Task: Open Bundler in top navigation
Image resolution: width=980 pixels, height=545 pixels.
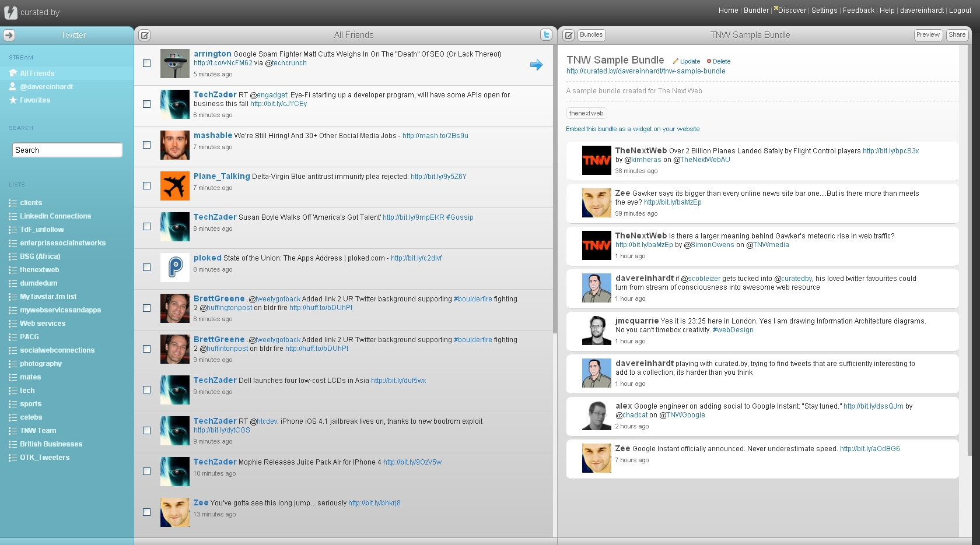Action: [756, 10]
